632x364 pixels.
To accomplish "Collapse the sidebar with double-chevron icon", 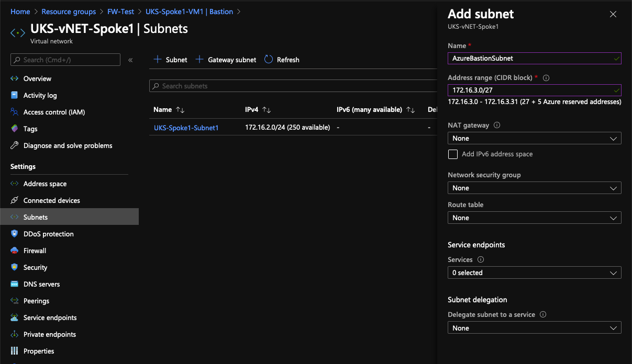I will 130,60.
